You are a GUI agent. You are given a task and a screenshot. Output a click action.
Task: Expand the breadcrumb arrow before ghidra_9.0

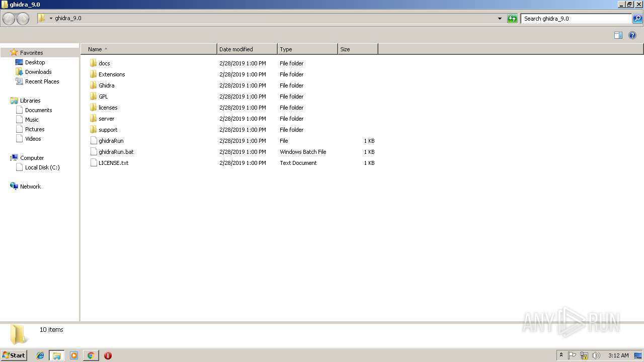coord(51,19)
